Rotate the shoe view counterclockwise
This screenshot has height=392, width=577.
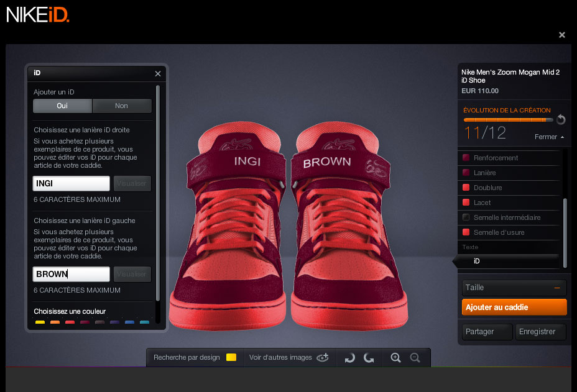pyautogui.click(x=349, y=357)
